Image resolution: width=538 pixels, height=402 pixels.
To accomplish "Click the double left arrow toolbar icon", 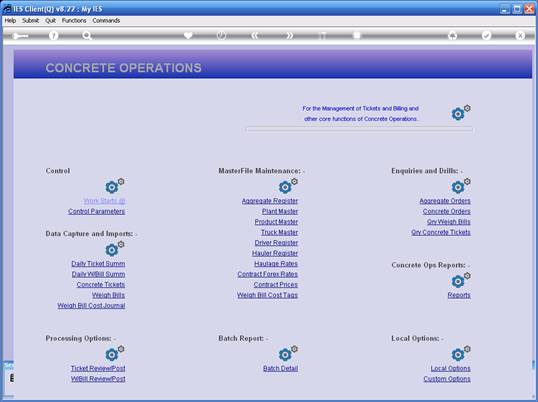I will (x=255, y=35).
